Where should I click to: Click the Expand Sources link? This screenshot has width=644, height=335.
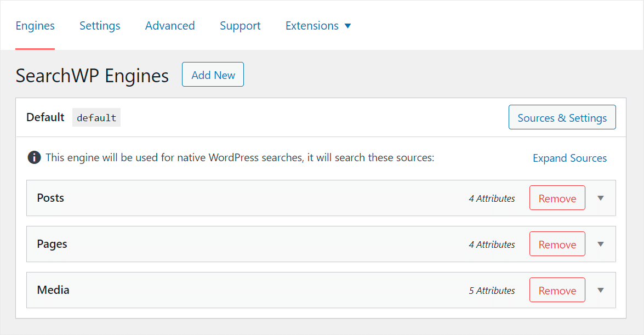coord(569,158)
